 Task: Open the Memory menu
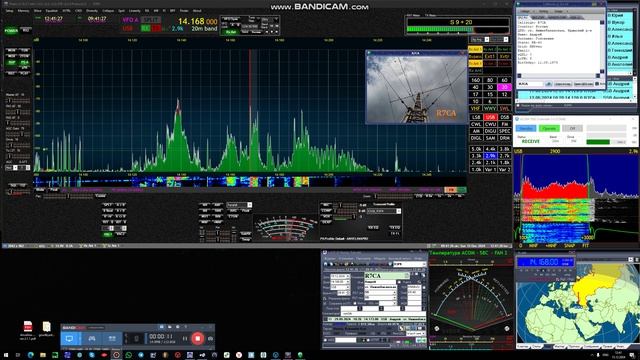click(x=23, y=11)
